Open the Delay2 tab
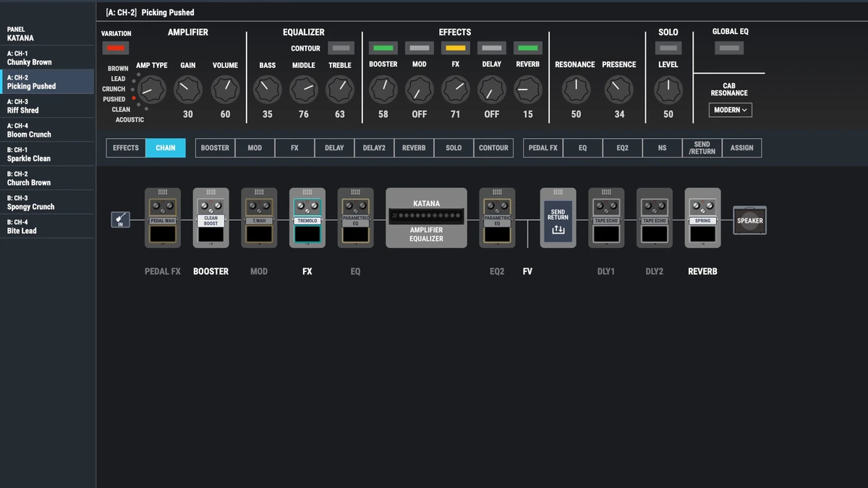 pos(374,147)
